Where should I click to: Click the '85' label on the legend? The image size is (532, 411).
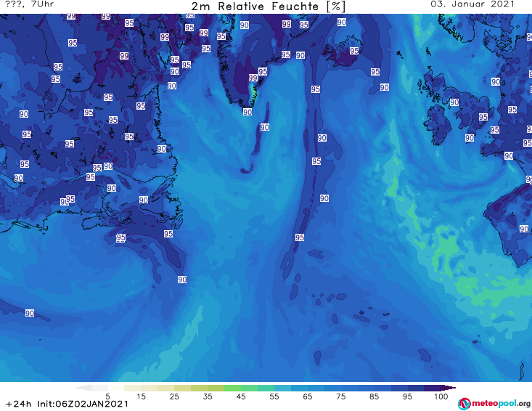(x=375, y=396)
